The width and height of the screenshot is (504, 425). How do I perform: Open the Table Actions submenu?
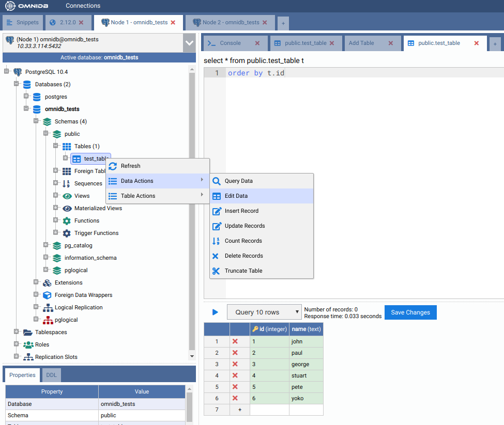(138, 196)
